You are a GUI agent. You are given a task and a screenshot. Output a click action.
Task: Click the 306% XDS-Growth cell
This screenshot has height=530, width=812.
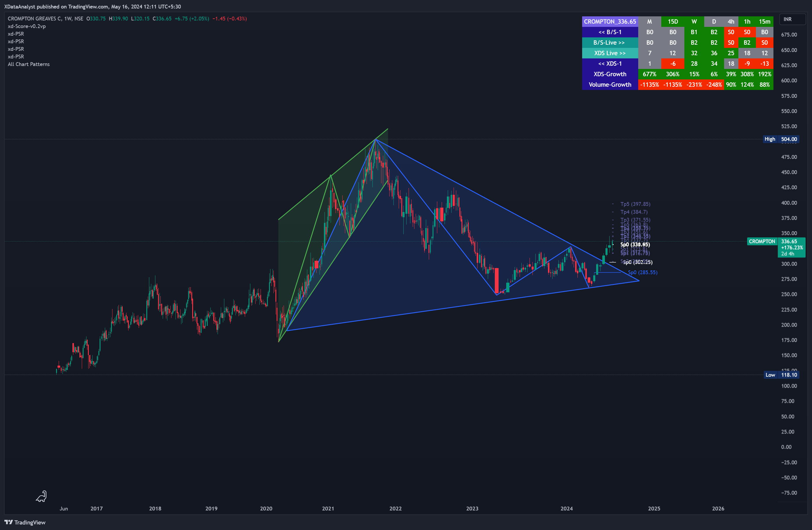(x=672, y=74)
